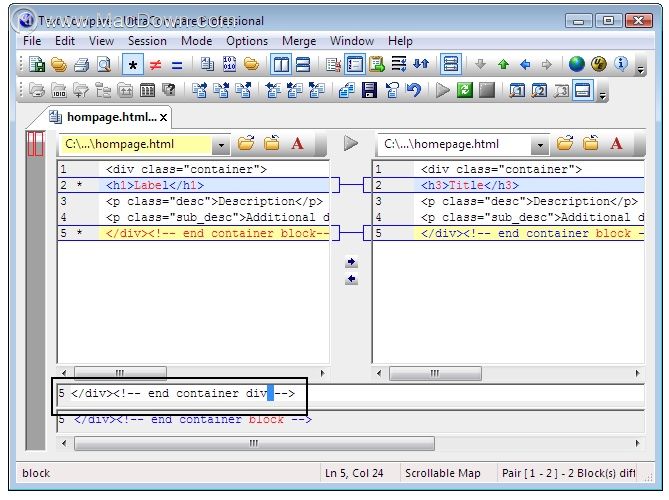Click the bottom line-view horizontal scrollbar thumb

[x=254, y=443]
